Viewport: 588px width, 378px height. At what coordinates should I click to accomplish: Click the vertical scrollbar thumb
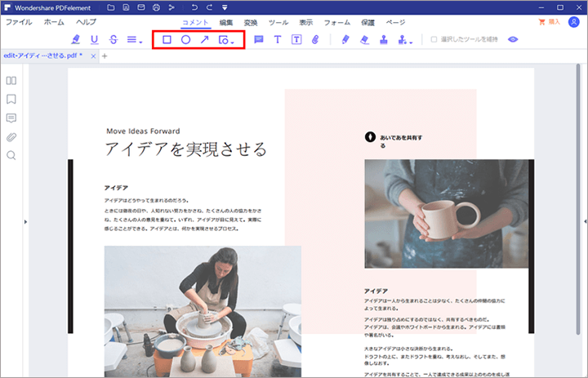[578, 198]
